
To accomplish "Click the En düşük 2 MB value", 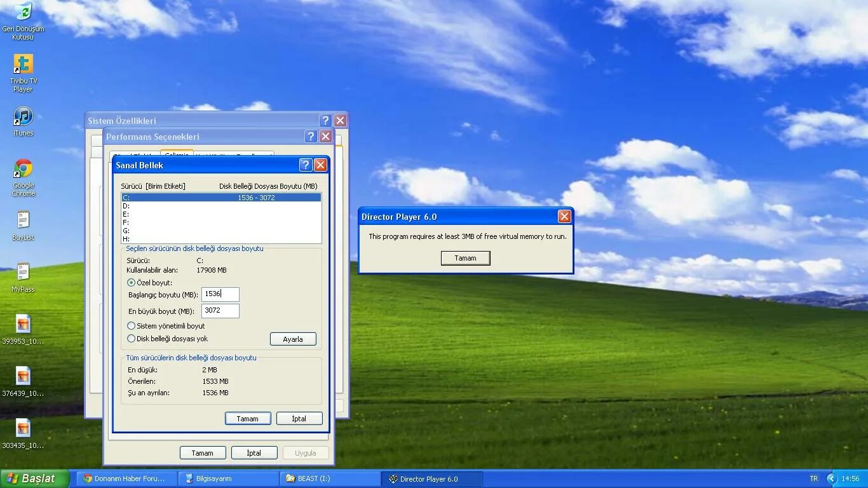I will pyautogui.click(x=210, y=370).
